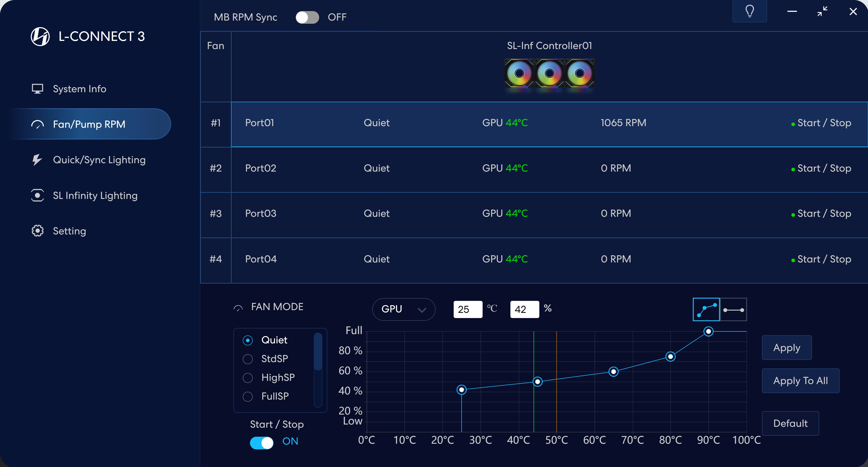Image resolution: width=868 pixels, height=467 pixels.
Task: Toggle MB RPM Sync switch
Action: [307, 17]
